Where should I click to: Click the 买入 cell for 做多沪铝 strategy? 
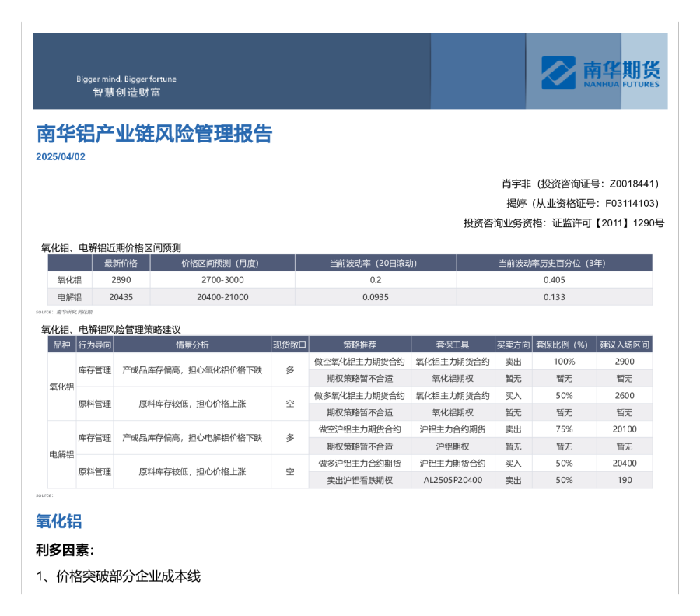514,463
